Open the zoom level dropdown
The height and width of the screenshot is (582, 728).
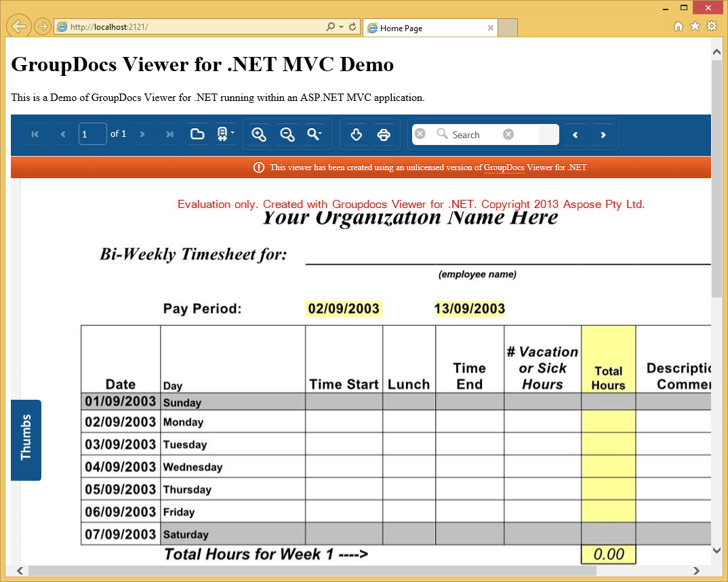315,135
